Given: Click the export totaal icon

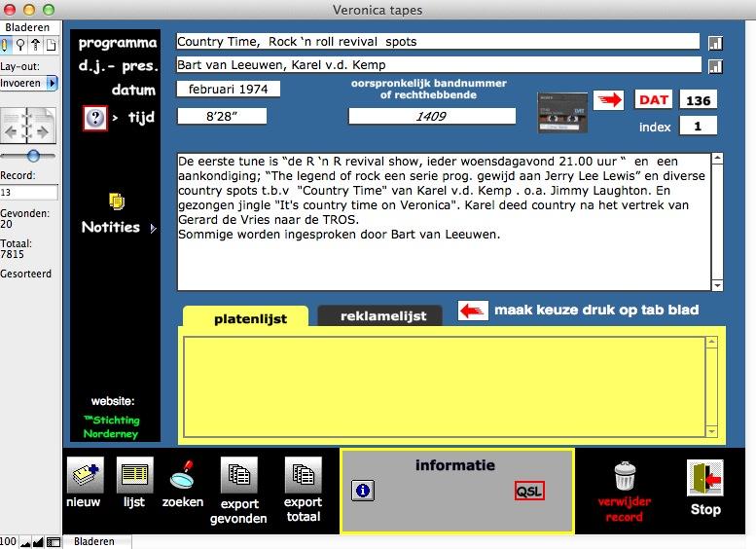Looking at the screenshot, I should click(303, 475).
